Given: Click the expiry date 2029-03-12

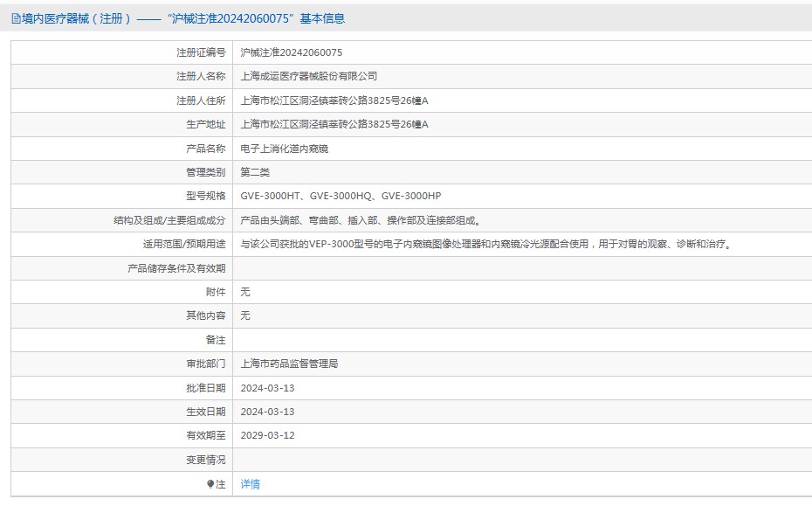Looking at the screenshot, I should click(267, 435).
